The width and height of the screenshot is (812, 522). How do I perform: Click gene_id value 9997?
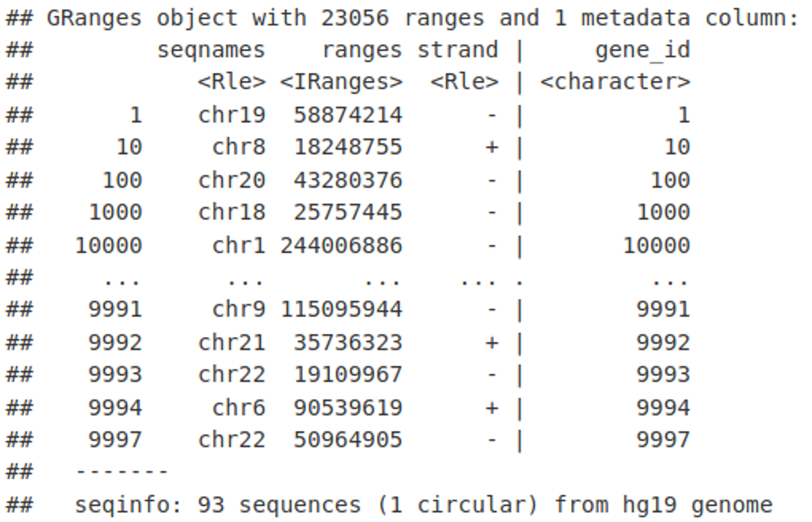coord(663,440)
